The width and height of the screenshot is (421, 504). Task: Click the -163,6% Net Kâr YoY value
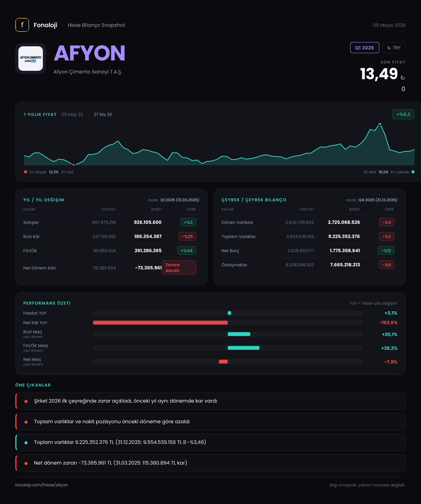(388, 323)
